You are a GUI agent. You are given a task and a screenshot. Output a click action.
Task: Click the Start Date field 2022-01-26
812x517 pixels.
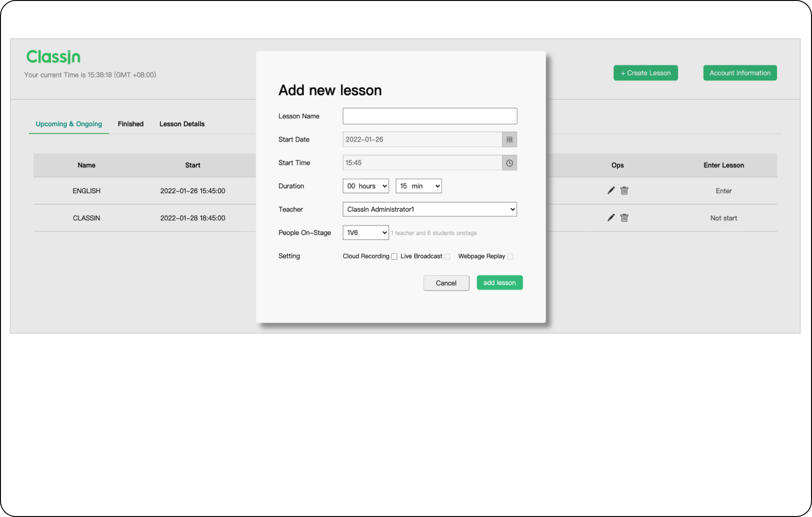pyautogui.click(x=422, y=139)
